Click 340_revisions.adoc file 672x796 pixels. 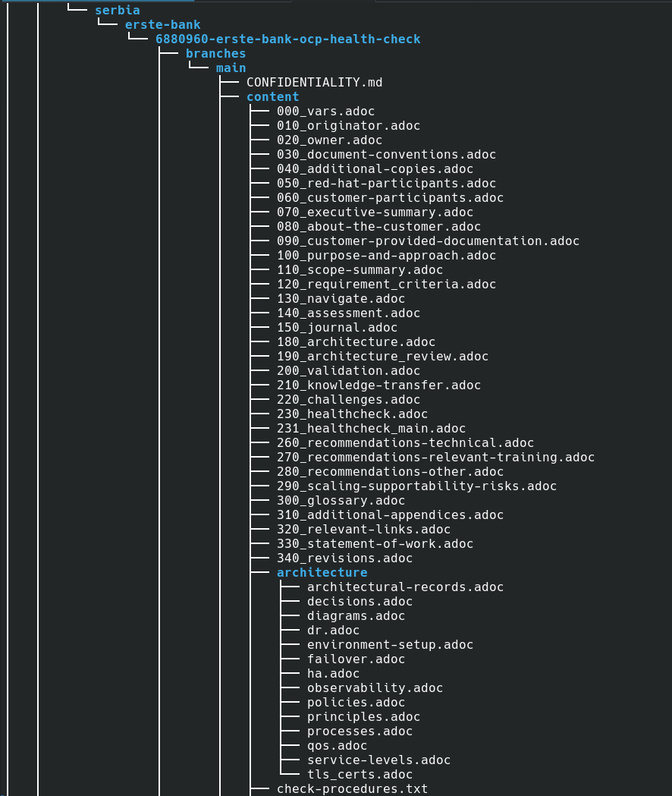344,558
